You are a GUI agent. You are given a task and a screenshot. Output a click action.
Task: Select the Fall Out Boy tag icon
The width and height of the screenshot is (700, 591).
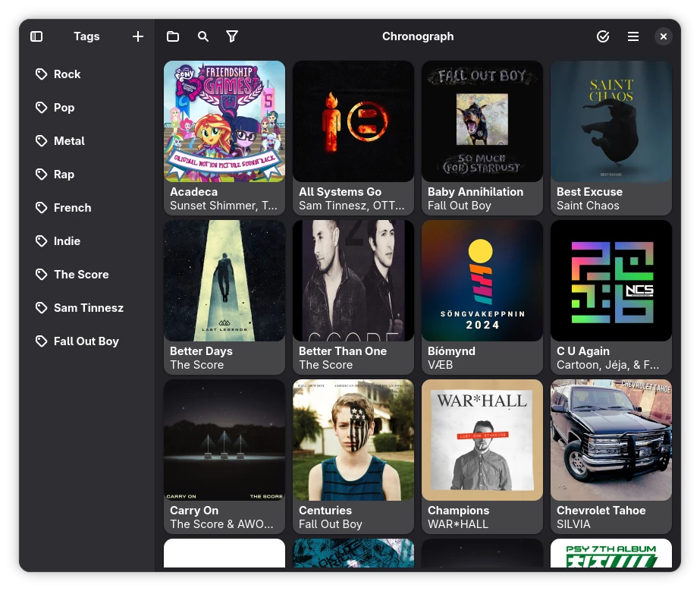[41, 341]
